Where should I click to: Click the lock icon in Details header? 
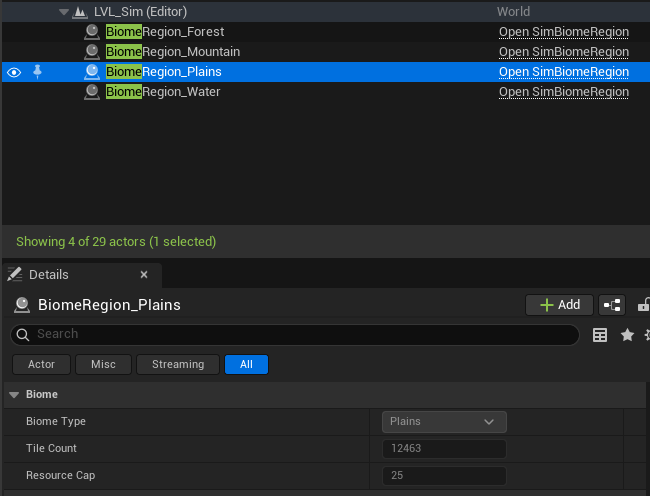click(x=644, y=305)
